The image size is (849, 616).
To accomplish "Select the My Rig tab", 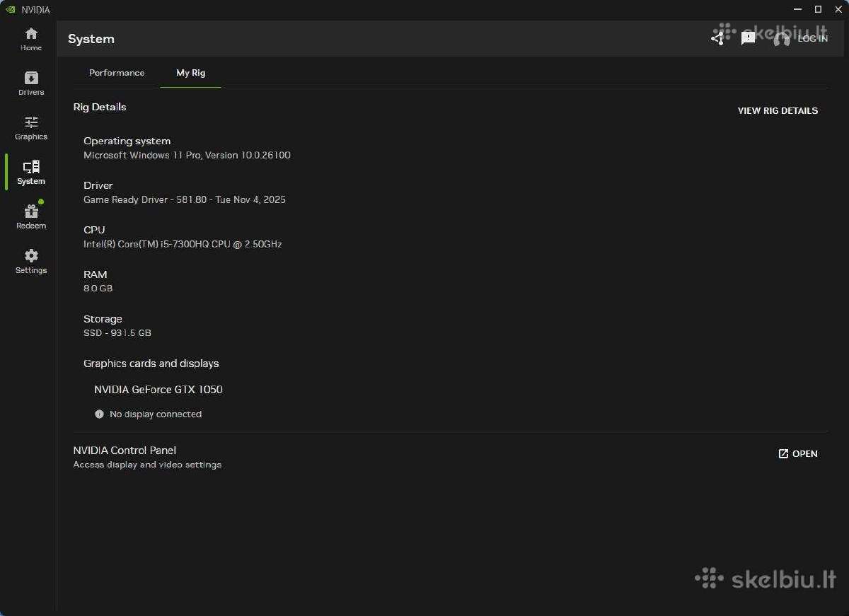I will pyautogui.click(x=191, y=73).
